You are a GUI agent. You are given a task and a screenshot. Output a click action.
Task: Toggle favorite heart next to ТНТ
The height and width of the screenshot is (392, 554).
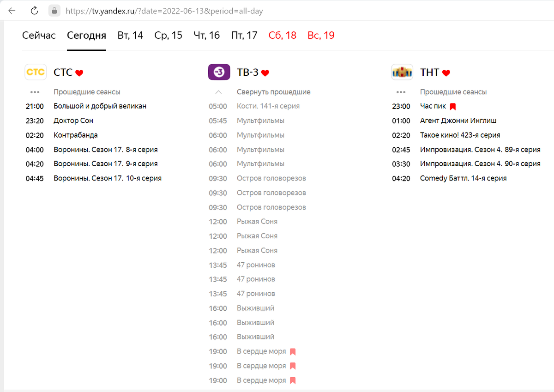tap(446, 73)
